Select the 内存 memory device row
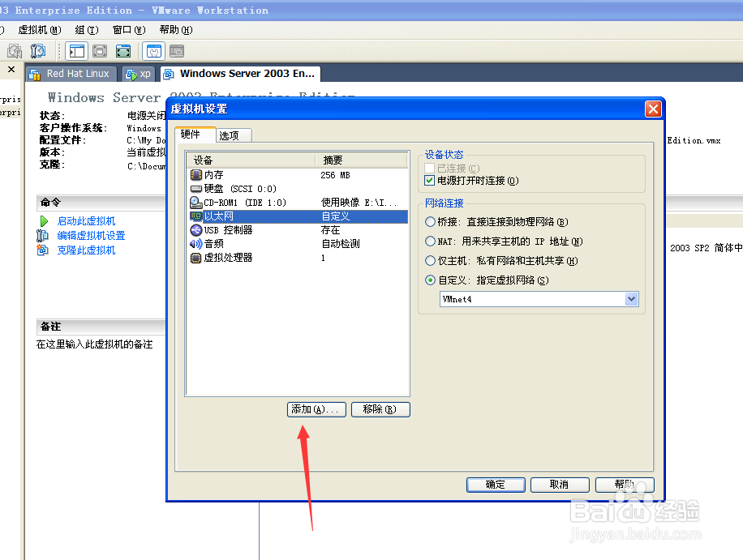The height and width of the screenshot is (560, 743). 298,175
